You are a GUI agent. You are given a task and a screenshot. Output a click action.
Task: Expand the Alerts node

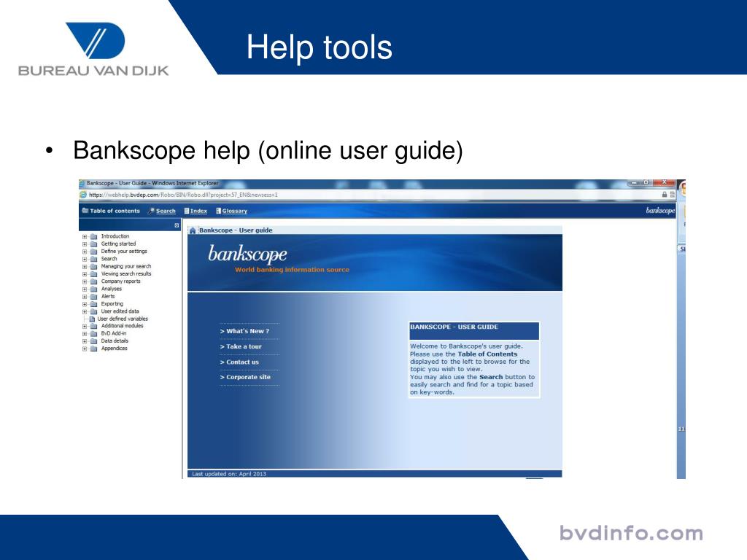pyautogui.click(x=85, y=297)
